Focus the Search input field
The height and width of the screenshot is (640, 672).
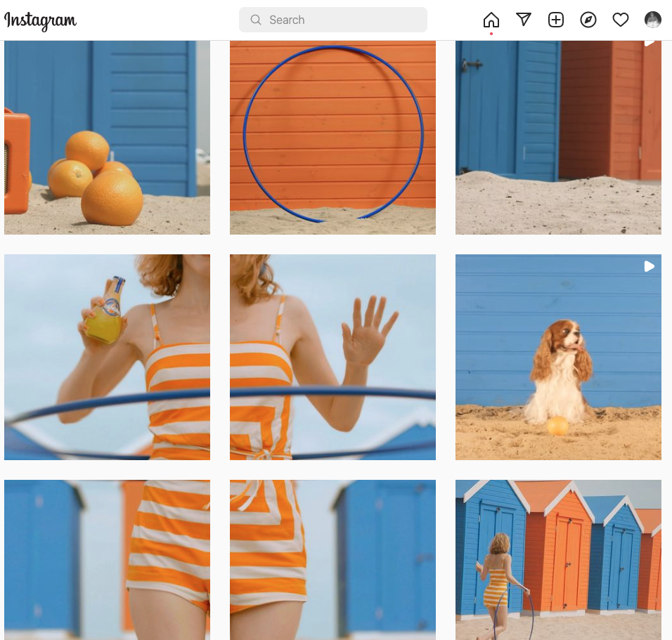click(333, 20)
